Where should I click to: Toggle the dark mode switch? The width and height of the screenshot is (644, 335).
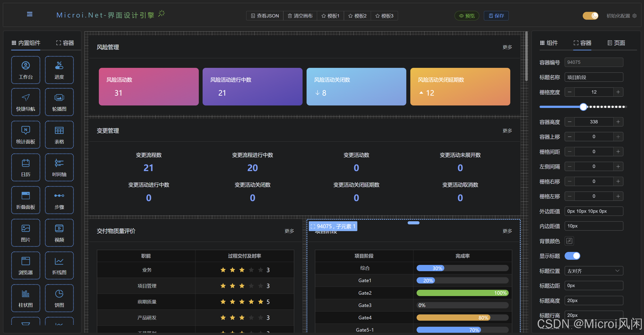591,16
